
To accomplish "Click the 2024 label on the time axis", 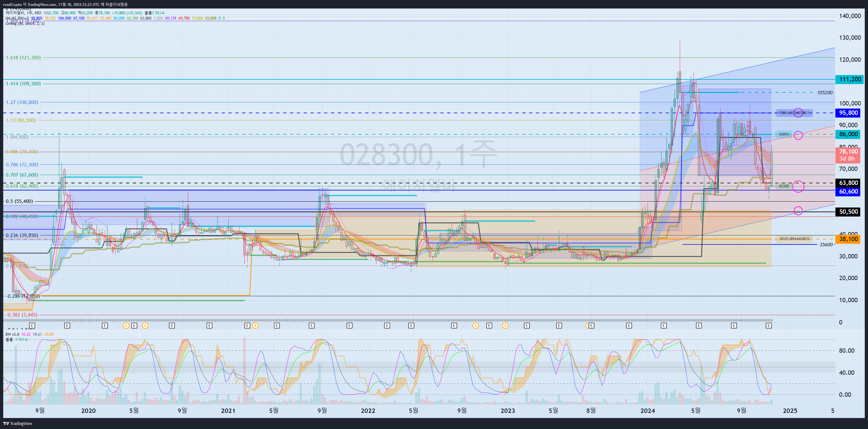I will click(648, 410).
